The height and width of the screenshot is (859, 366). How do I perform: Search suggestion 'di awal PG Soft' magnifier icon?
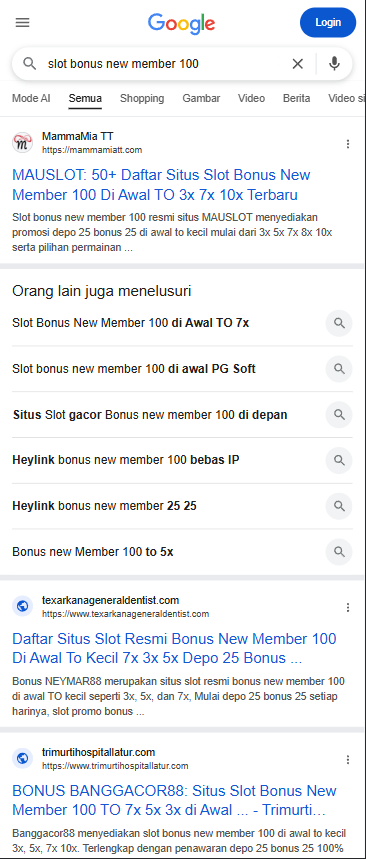[x=339, y=369]
